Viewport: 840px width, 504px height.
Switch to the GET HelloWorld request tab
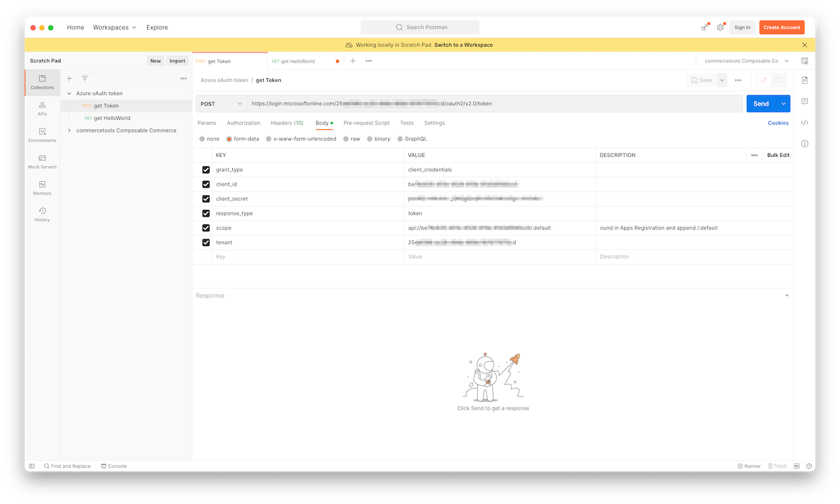coord(305,61)
